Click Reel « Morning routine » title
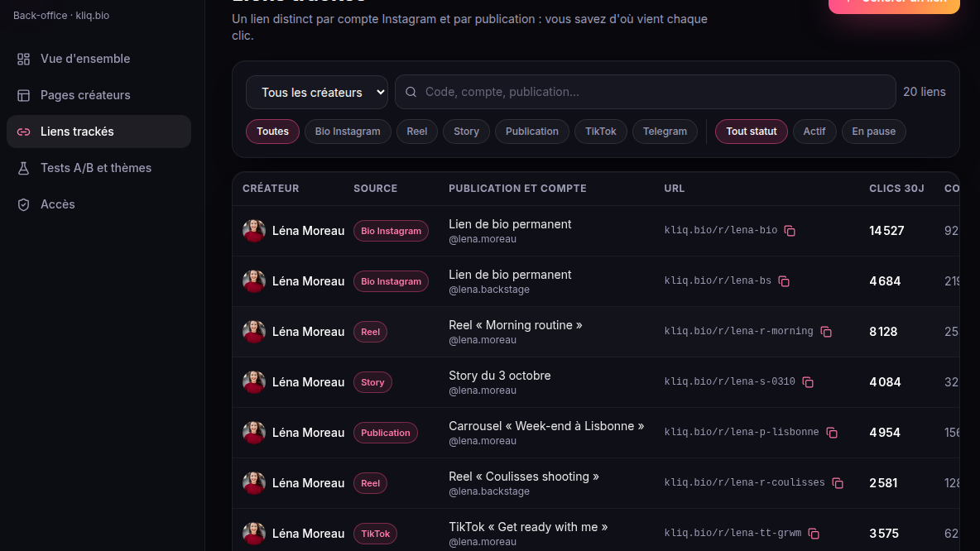This screenshot has width=980, height=551. pos(516,325)
